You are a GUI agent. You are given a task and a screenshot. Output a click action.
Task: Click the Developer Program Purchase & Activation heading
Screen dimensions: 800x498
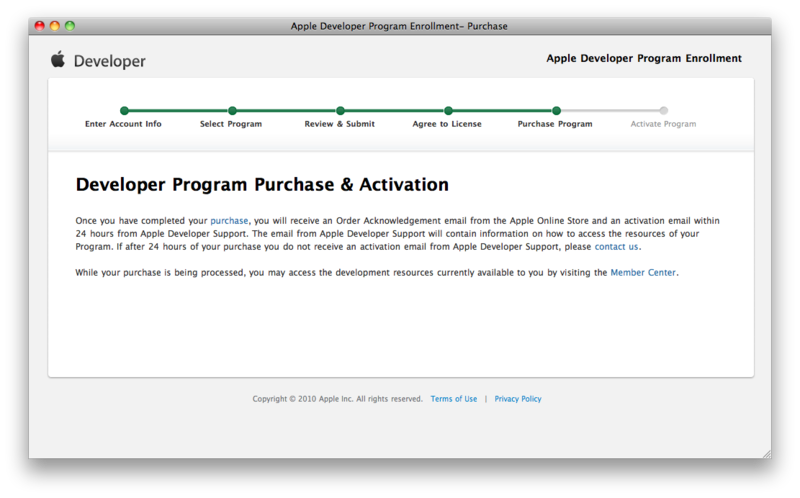(x=262, y=185)
